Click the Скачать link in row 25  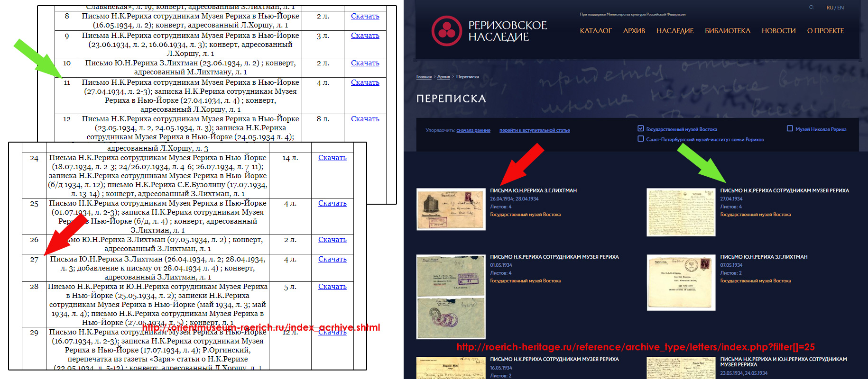click(x=332, y=203)
